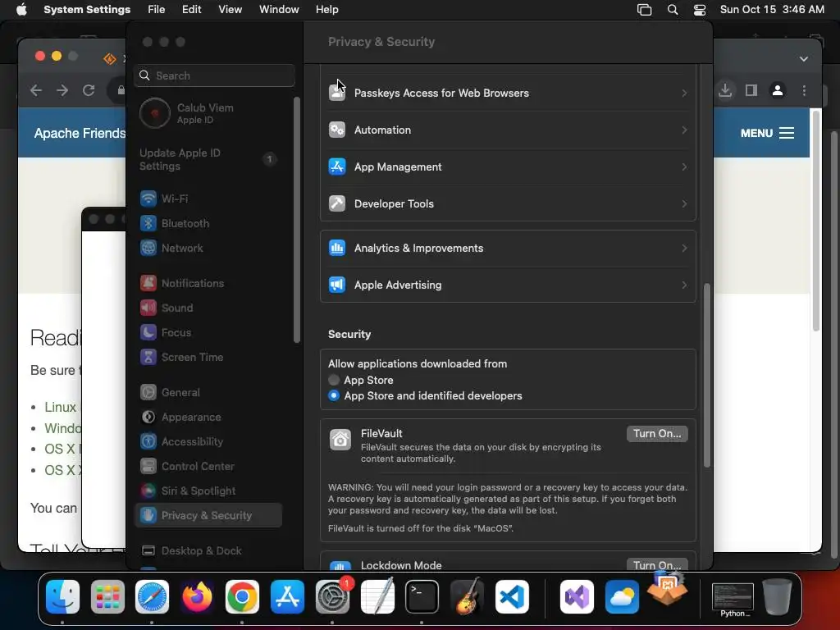Open Accessibility settings pane
840x630 pixels.
[208, 442]
